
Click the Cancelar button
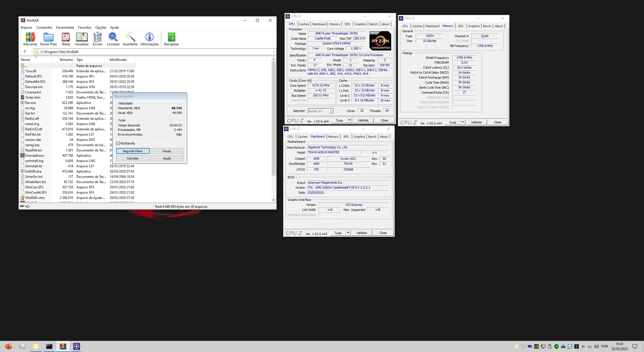tap(133, 158)
